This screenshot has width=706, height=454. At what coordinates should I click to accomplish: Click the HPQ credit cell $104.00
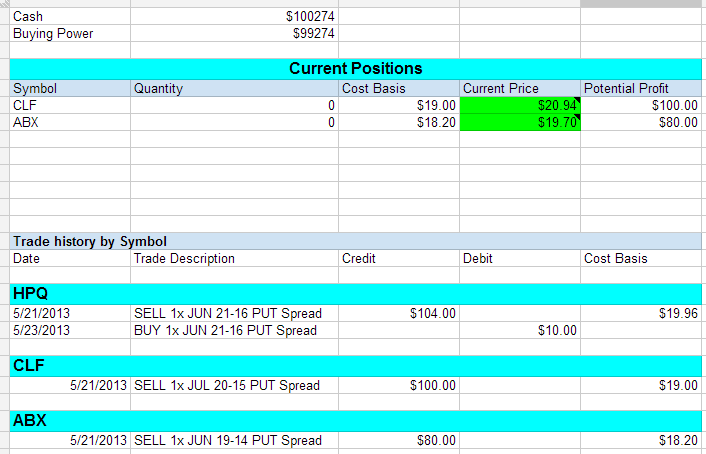[x=398, y=313]
